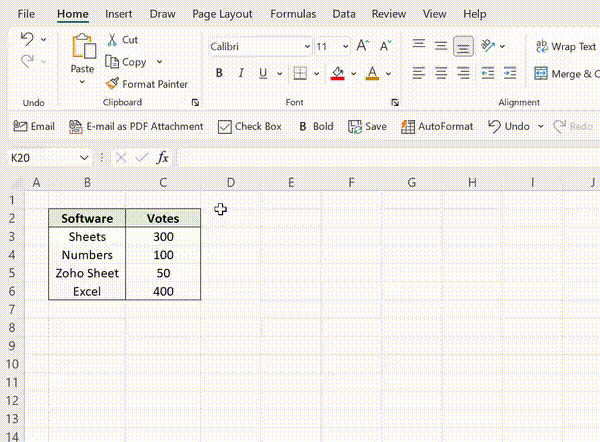Open the fill color dropdown arrow
The image size is (600, 442).
(354, 73)
